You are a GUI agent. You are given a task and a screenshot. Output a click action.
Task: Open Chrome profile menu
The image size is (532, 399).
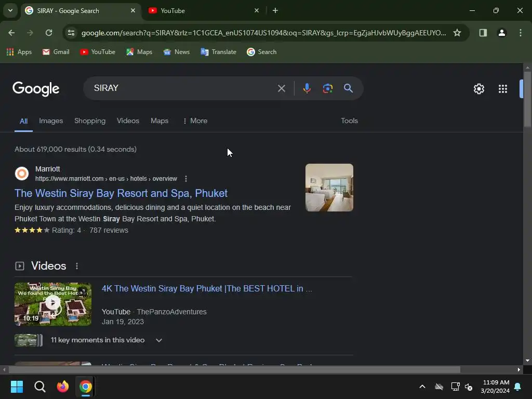[x=502, y=33]
